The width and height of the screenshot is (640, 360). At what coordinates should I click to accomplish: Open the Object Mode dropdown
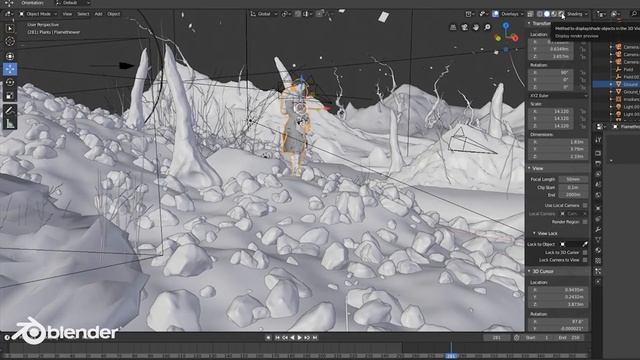pos(38,14)
